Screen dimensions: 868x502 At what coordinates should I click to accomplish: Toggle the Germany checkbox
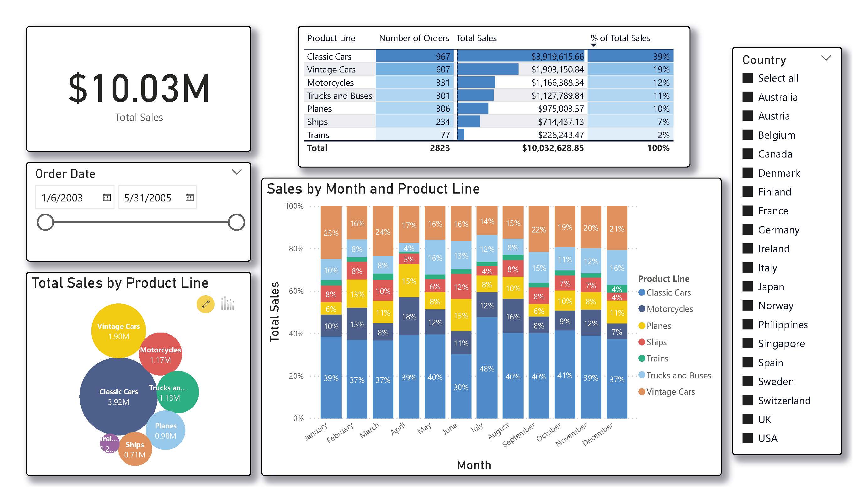tap(747, 229)
